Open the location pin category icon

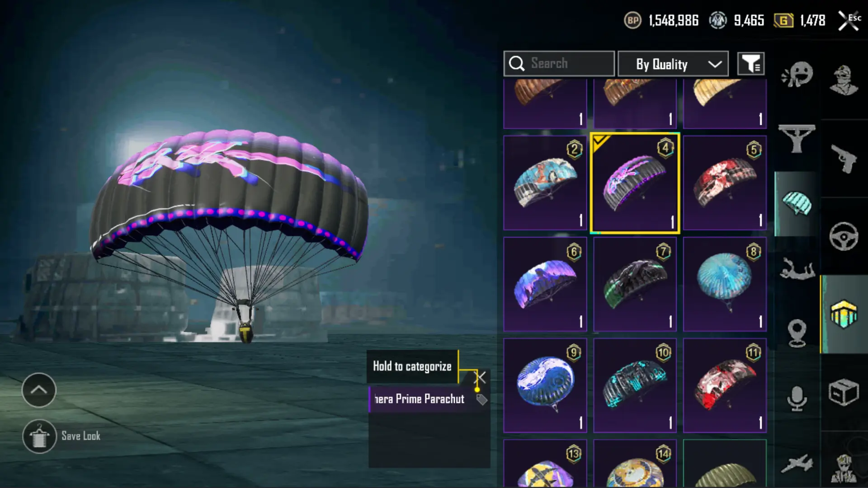pos(797,333)
